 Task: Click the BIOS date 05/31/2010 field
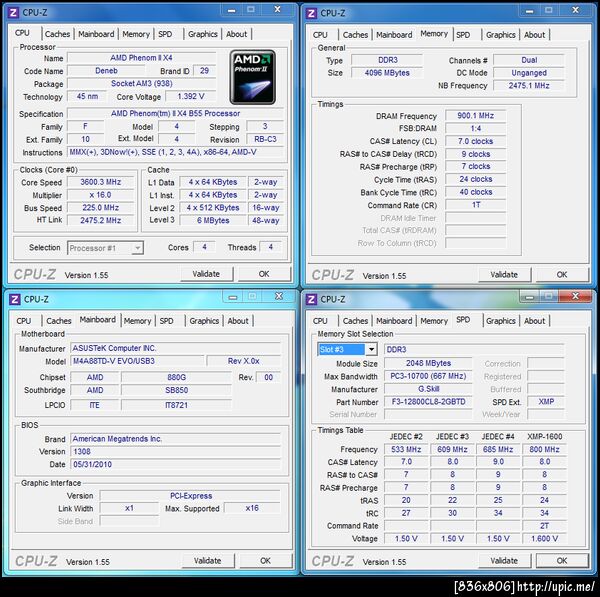175,465
